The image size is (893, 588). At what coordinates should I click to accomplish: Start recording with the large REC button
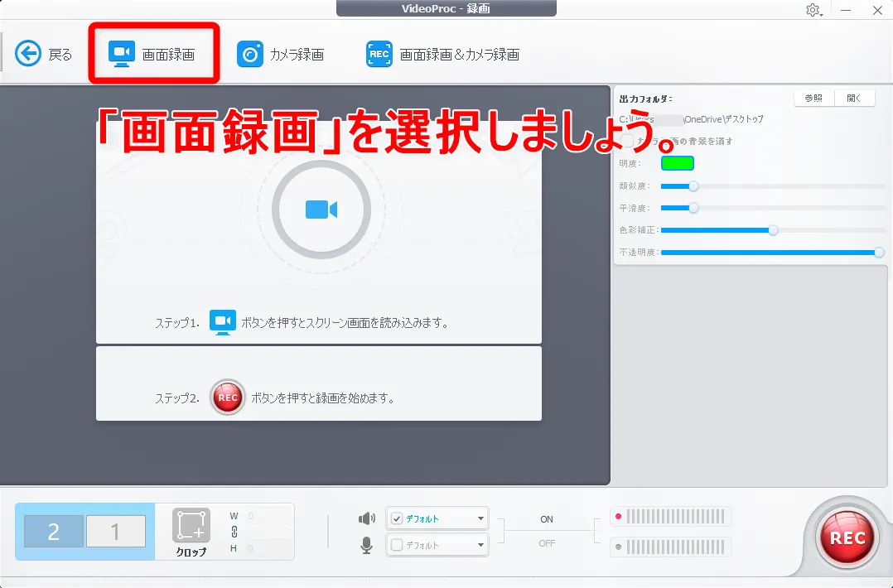point(847,537)
